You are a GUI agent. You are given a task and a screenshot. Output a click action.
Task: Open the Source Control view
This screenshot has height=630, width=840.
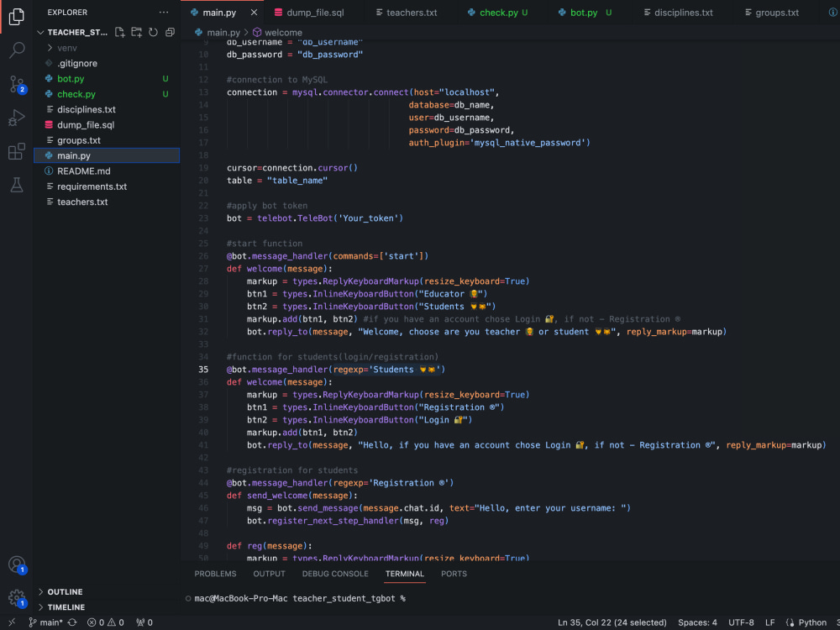click(16, 84)
